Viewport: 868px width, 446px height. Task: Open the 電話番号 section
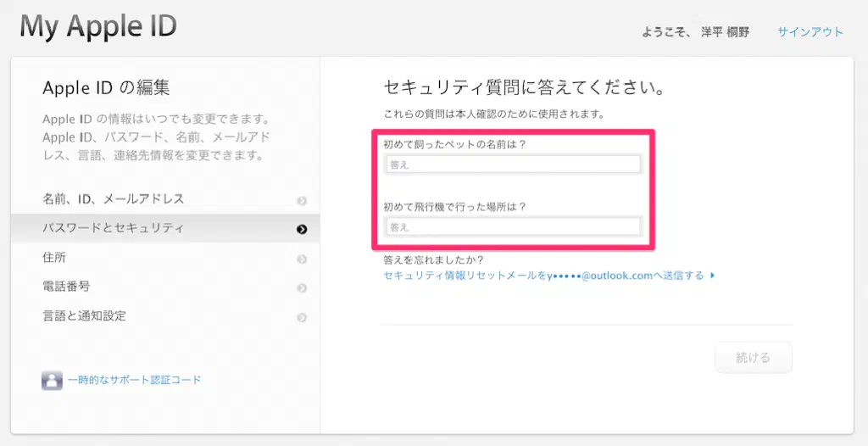pyautogui.click(x=66, y=287)
